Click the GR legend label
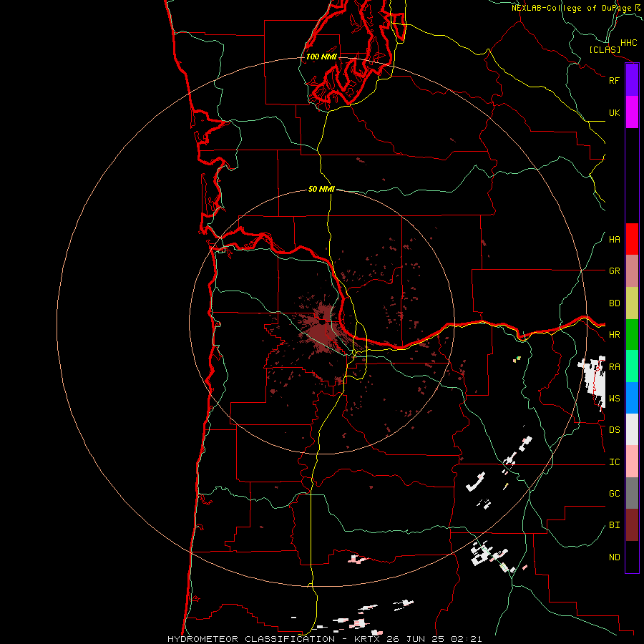 coord(614,271)
